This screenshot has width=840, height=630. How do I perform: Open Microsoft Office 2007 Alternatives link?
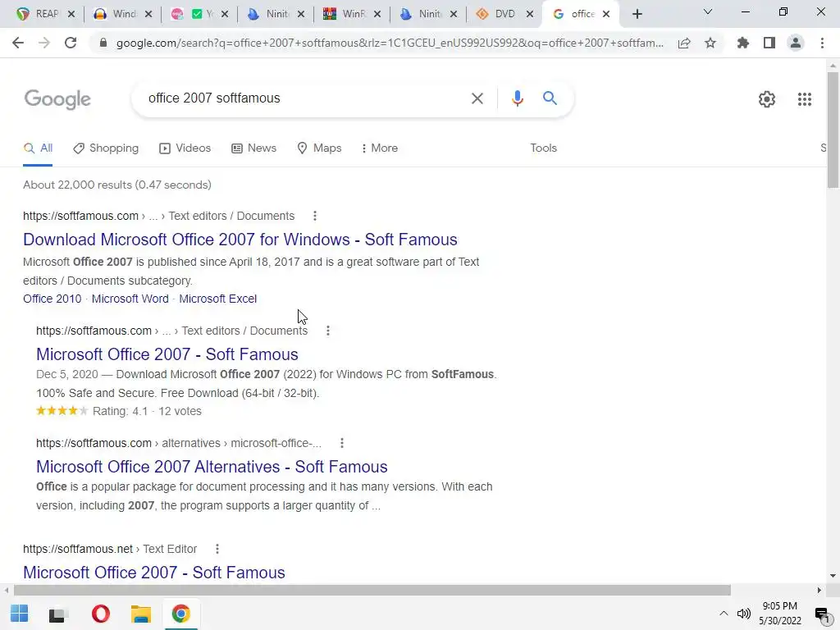tap(212, 467)
